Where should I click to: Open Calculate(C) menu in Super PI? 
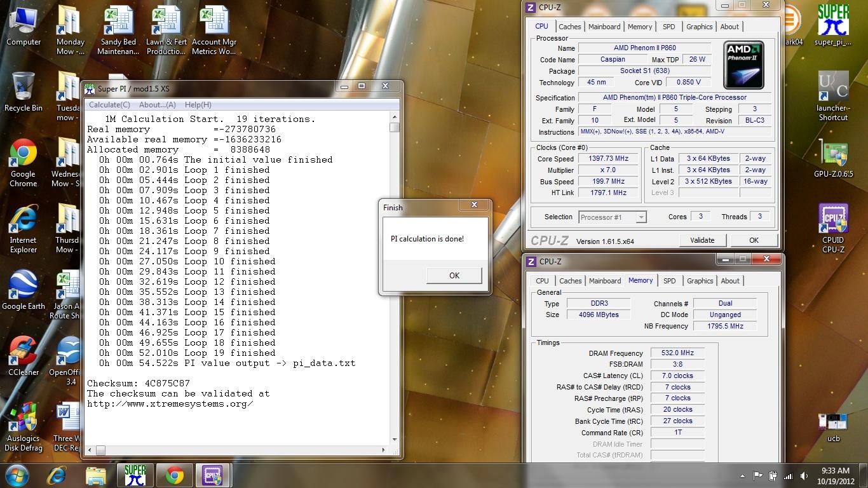pyautogui.click(x=109, y=105)
